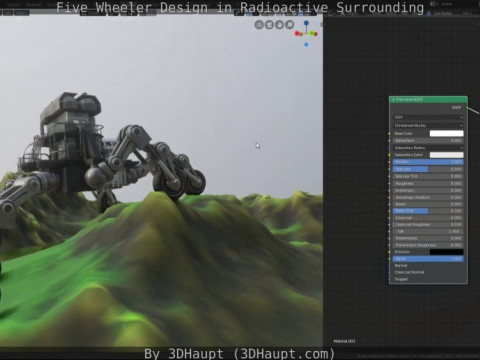The width and height of the screenshot is (480, 360).
Task: Click the BSDF output label
Action: point(456,108)
